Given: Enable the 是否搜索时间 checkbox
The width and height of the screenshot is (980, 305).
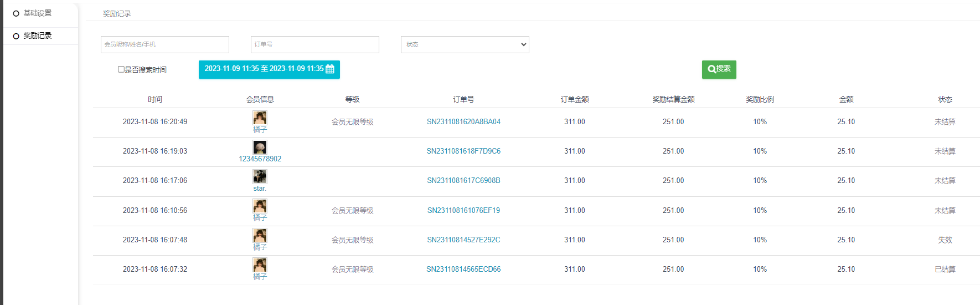Looking at the screenshot, I should [x=121, y=69].
